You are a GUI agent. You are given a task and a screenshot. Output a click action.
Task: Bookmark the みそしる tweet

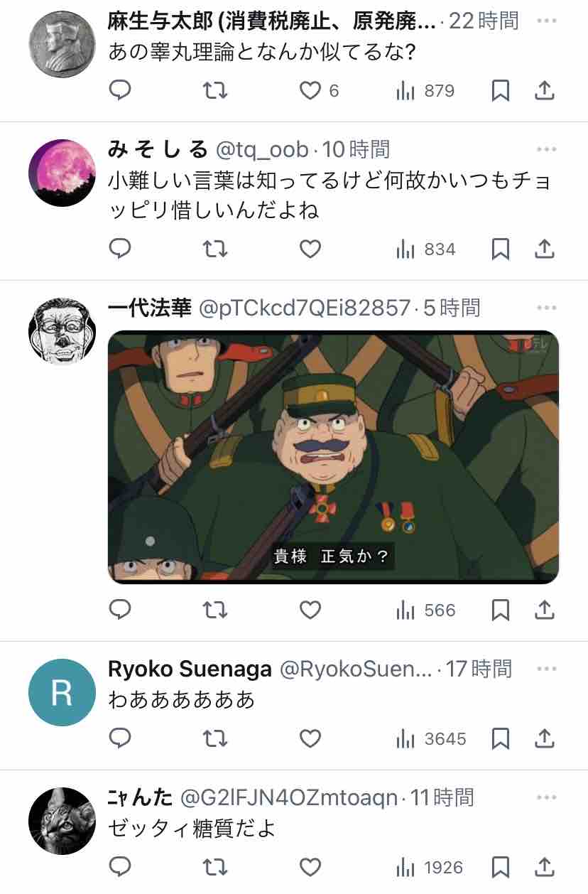click(x=501, y=249)
